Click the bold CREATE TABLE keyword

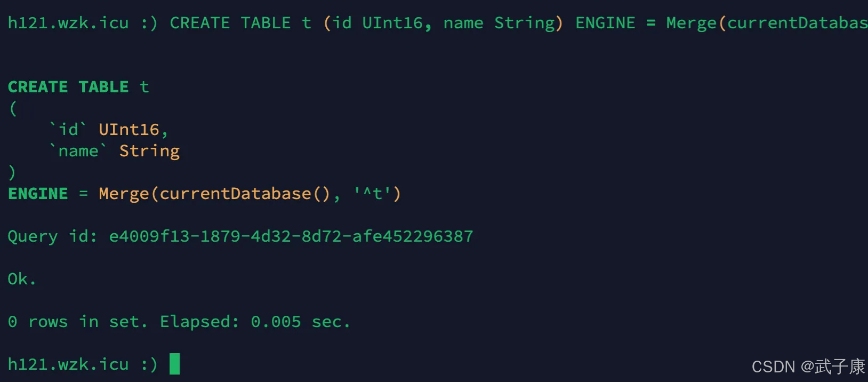point(68,87)
